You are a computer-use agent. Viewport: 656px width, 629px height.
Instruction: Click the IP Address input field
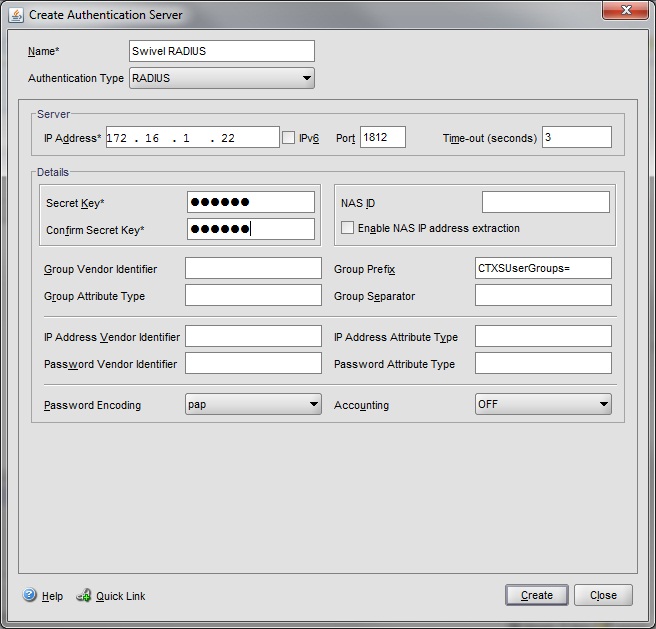point(192,137)
